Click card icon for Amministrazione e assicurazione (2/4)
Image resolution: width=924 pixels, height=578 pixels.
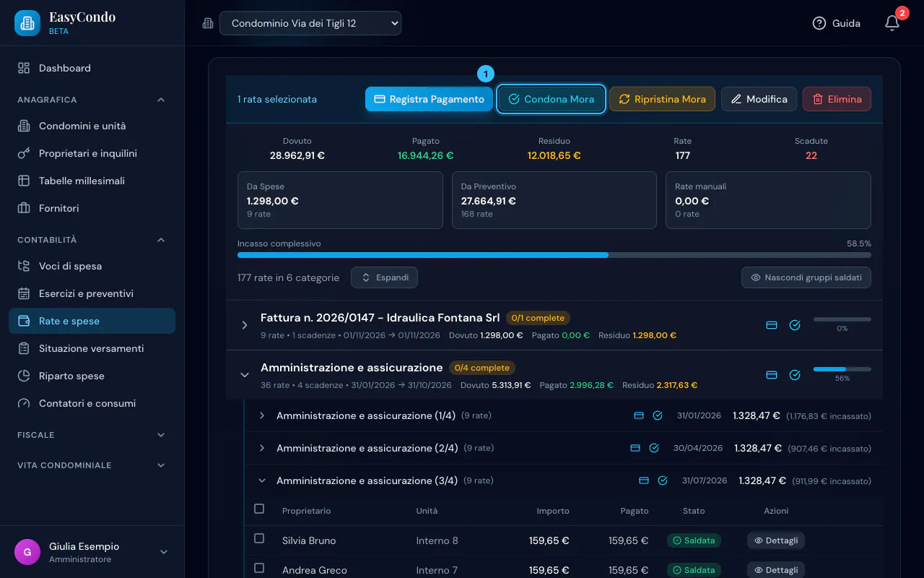point(635,448)
